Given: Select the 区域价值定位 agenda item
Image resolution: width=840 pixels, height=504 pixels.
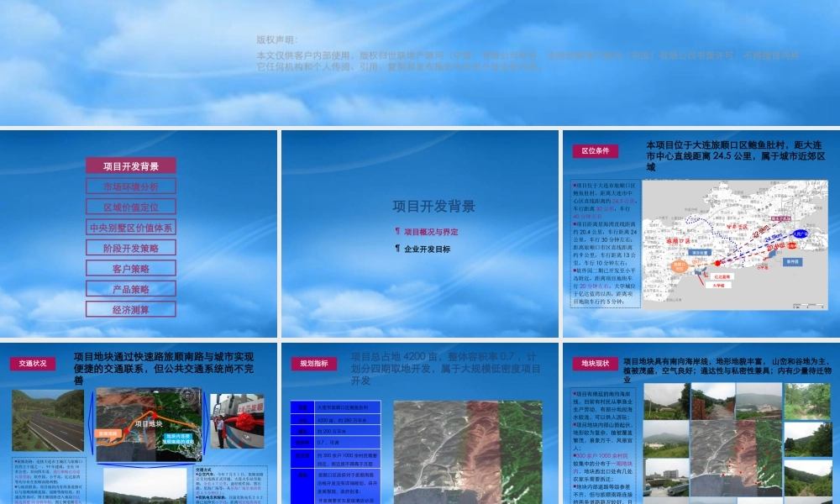Looking at the screenshot, I should 130,207.
